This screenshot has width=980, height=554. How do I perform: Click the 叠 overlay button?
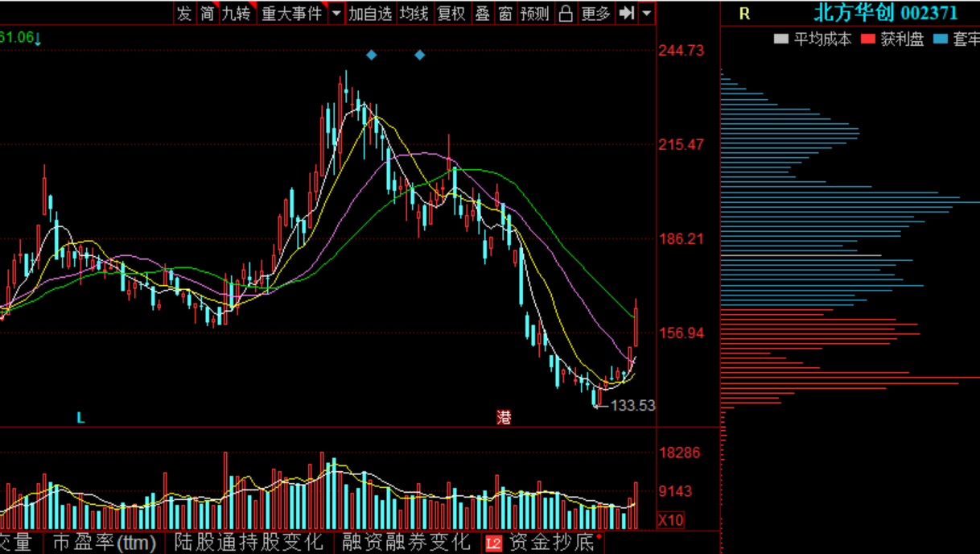[483, 13]
